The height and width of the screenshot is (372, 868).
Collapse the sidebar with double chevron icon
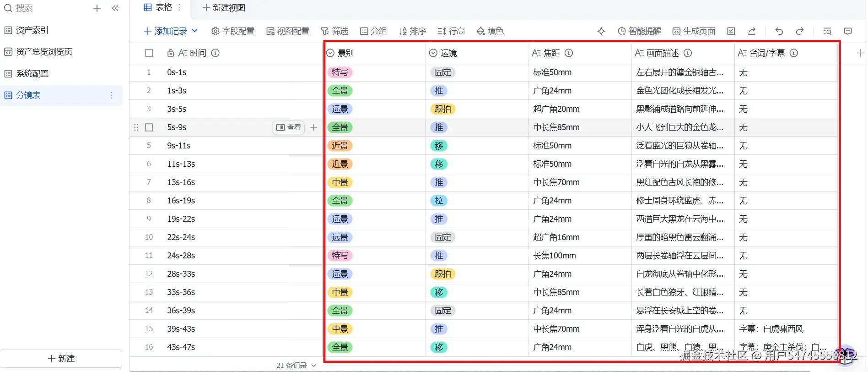coord(115,8)
